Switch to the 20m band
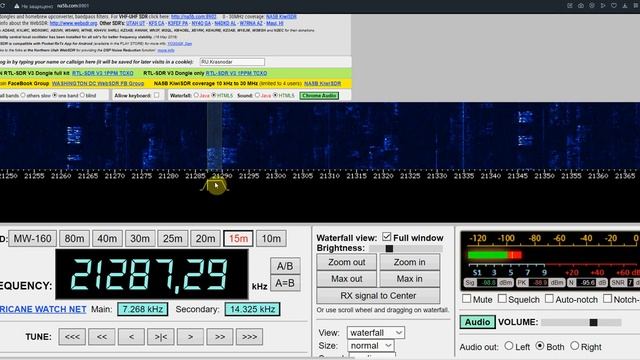The width and height of the screenshot is (640, 360). tap(205, 238)
